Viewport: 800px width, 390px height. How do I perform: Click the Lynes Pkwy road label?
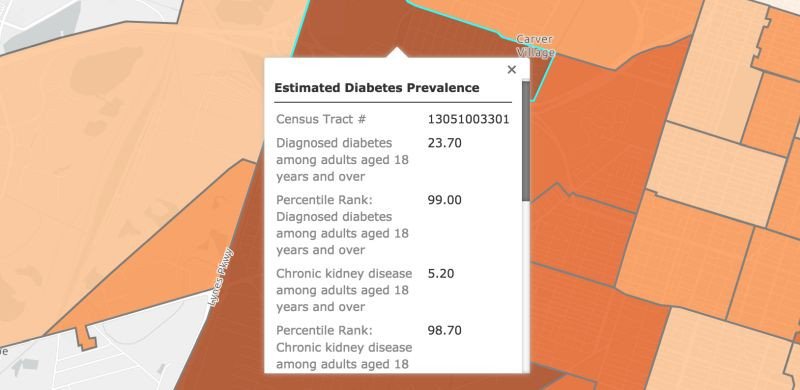[221, 277]
